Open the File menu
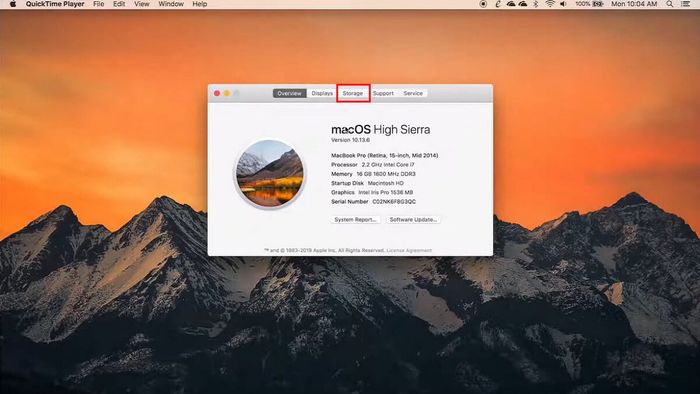This screenshot has width=700, height=394. coord(99,4)
